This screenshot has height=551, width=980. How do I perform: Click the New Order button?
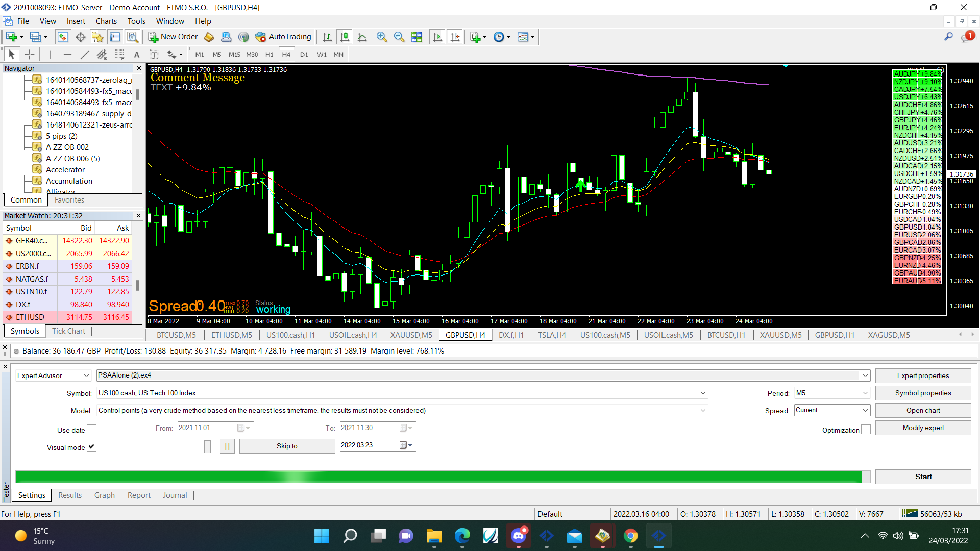[x=173, y=37]
